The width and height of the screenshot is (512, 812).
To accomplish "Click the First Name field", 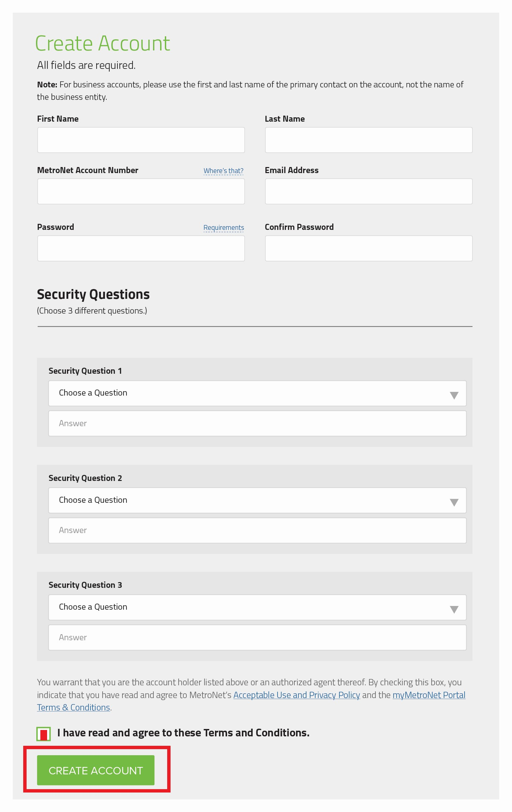I will pos(141,139).
